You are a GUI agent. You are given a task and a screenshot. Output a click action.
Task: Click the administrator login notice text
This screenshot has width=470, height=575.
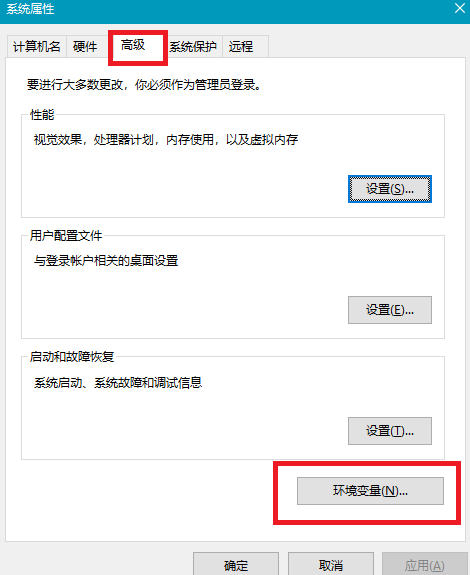(144, 85)
